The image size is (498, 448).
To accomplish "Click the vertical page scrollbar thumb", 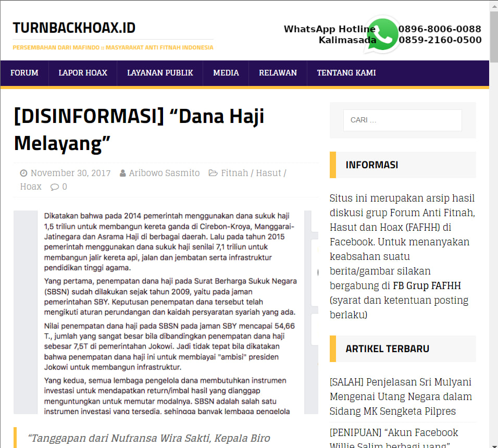I will 494,36.
